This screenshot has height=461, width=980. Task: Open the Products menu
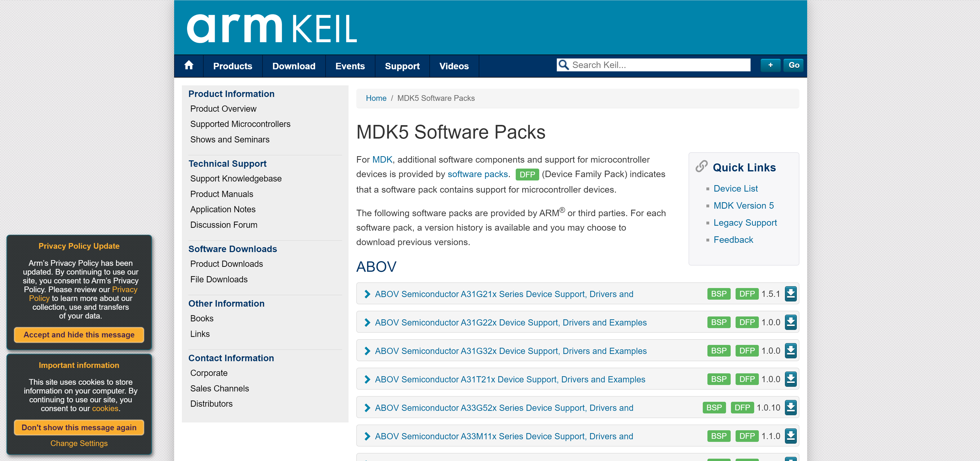coord(233,66)
